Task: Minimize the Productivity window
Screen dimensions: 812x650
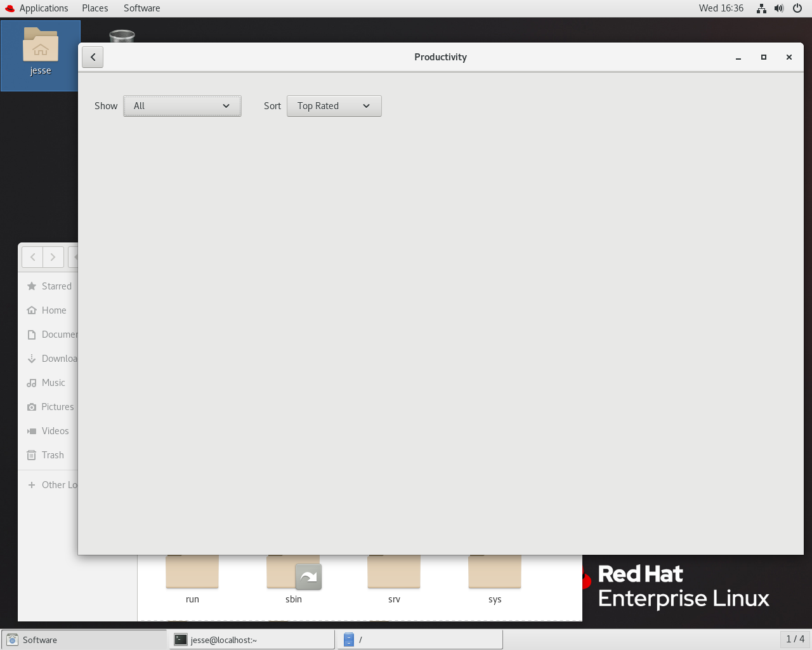Action: pyautogui.click(x=738, y=57)
